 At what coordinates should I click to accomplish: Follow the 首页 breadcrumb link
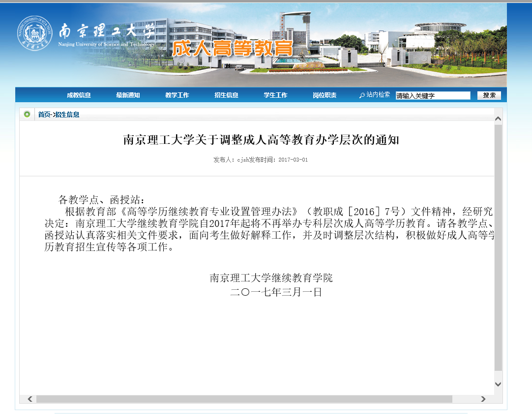(x=44, y=114)
